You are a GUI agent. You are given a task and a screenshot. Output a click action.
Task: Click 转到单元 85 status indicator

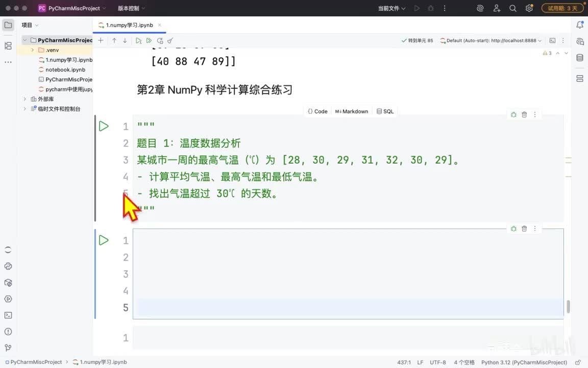(417, 40)
